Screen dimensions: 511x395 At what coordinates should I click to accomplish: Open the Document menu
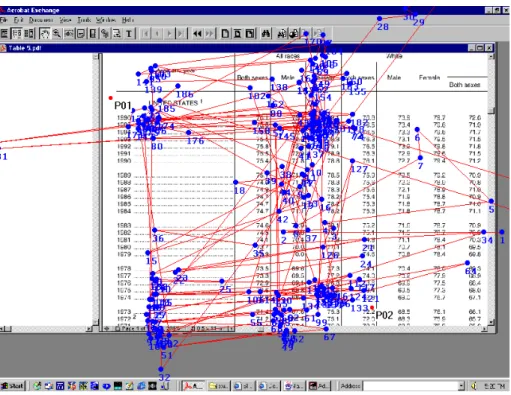[41, 20]
